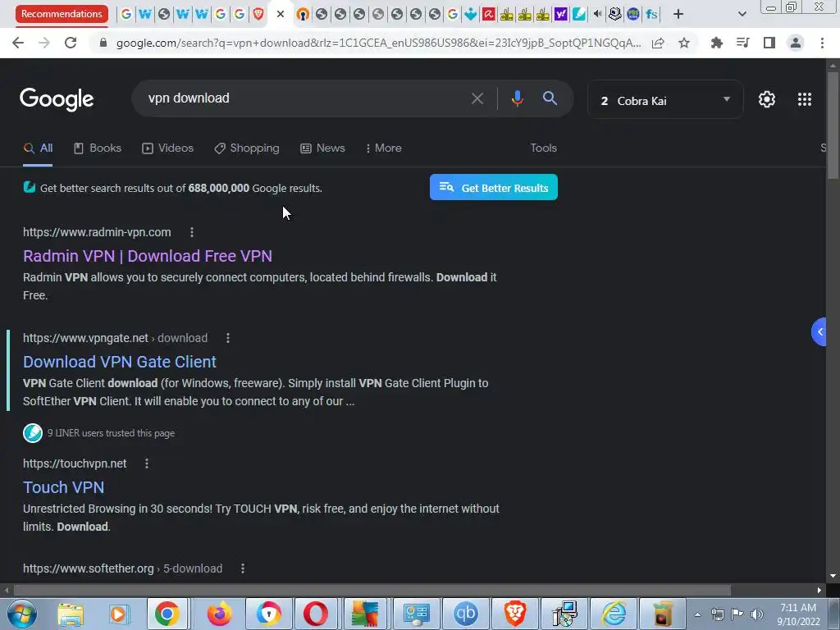
Task: Open the Chrome extensions puzzle icon
Action: point(716,43)
